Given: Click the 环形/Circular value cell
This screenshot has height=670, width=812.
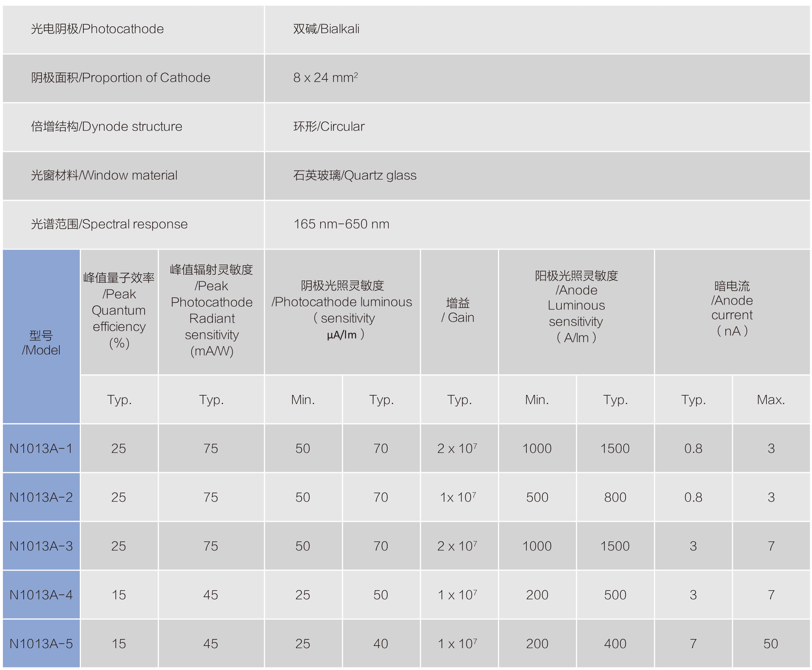Looking at the screenshot, I should tap(329, 126).
